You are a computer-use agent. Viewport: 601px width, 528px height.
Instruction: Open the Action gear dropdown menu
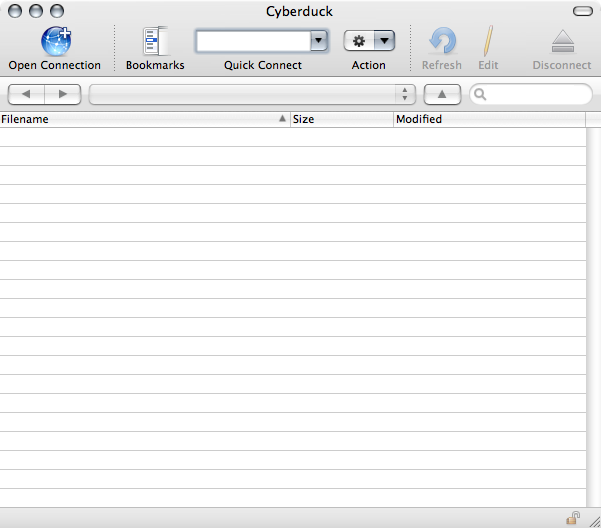368,41
